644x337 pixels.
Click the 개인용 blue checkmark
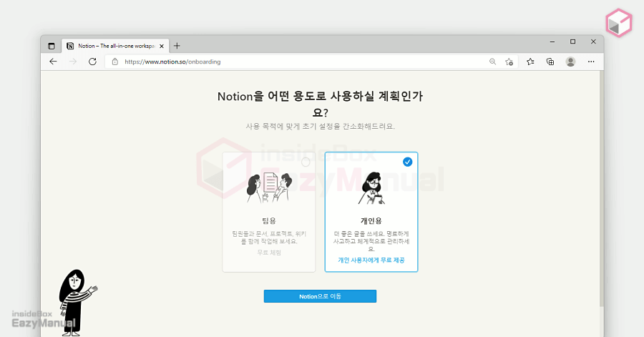tap(407, 162)
